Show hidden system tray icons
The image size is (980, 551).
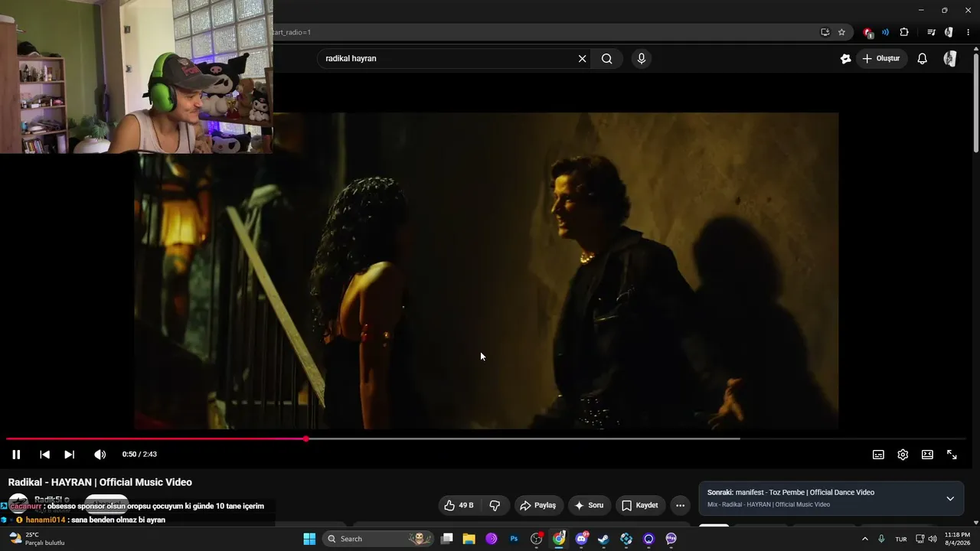[865, 539]
